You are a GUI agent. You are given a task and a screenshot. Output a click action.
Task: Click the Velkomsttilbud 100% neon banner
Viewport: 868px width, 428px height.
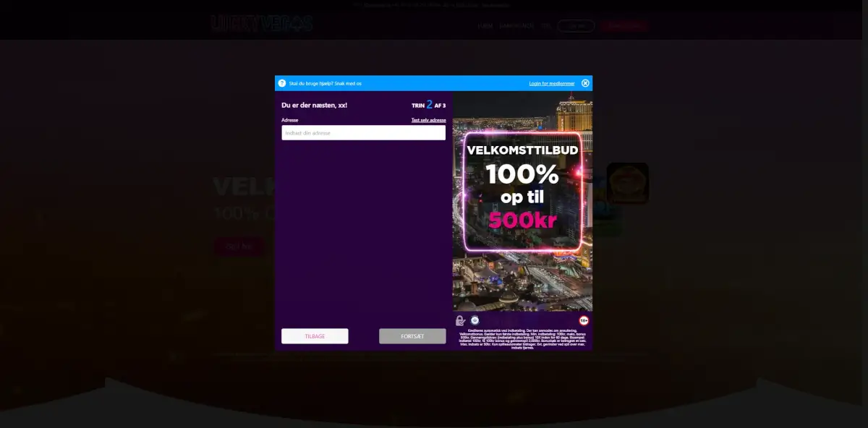click(x=522, y=192)
